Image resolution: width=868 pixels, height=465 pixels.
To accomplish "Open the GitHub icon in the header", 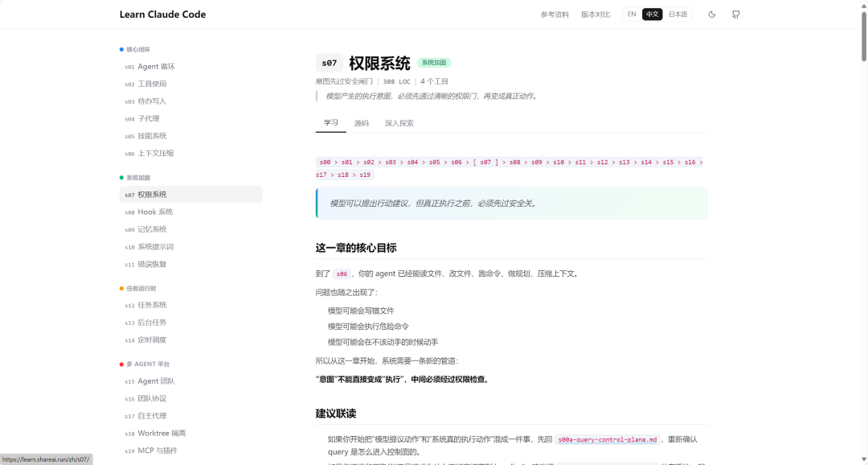I will 735,14.
